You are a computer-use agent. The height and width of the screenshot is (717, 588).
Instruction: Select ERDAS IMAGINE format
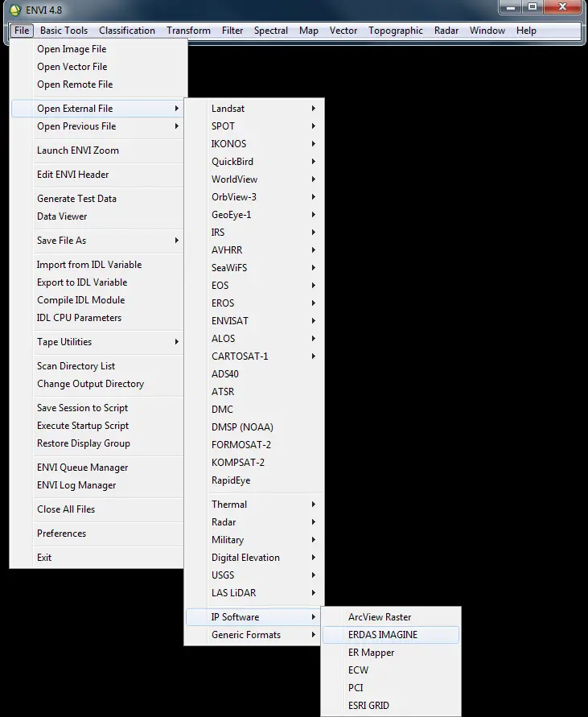pos(391,635)
